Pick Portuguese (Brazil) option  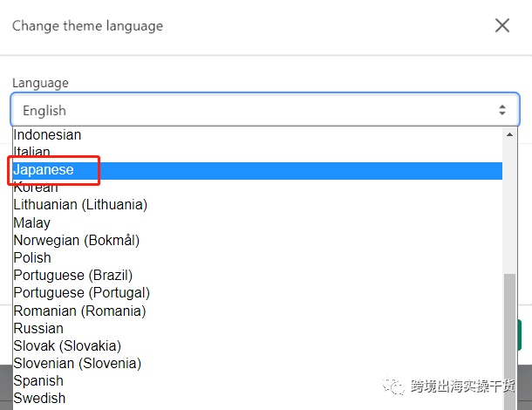click(257, 276)
